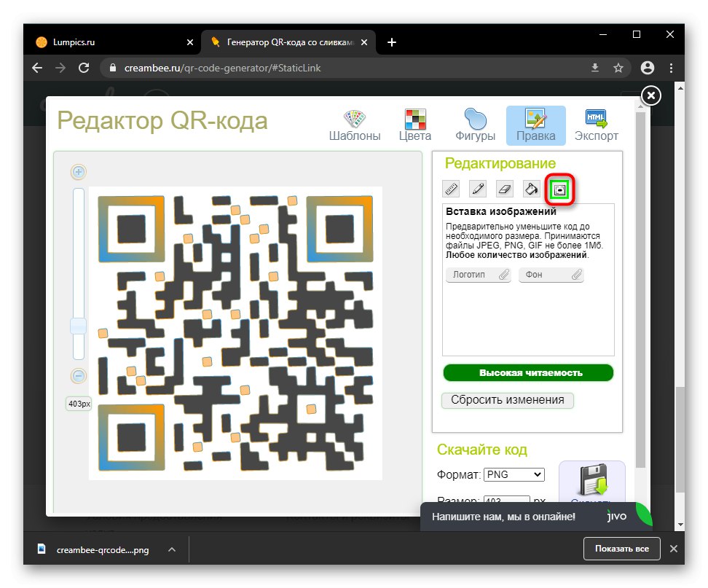The image size is (708, 588).
Task: Open the Шаблоны templates section
Action: click(x=355, y=125)
